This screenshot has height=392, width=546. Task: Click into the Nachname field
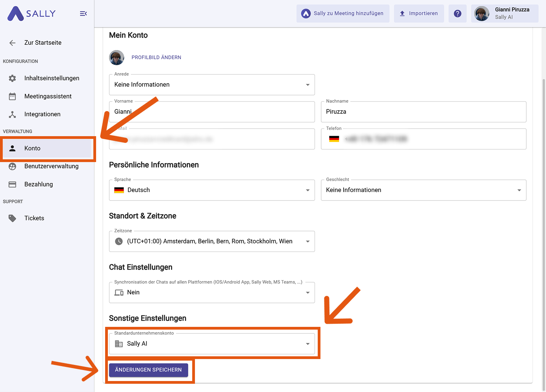pos(423,112)
